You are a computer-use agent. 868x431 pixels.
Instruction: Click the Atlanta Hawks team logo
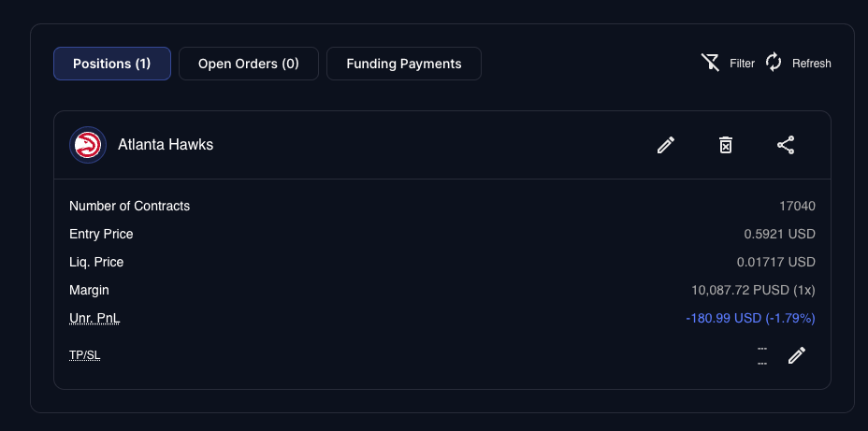(x=87, y=145)
